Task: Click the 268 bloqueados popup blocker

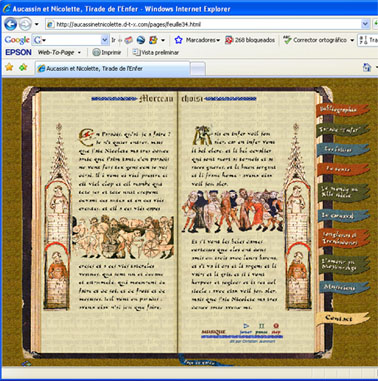Action: click(x=250, y=40)
